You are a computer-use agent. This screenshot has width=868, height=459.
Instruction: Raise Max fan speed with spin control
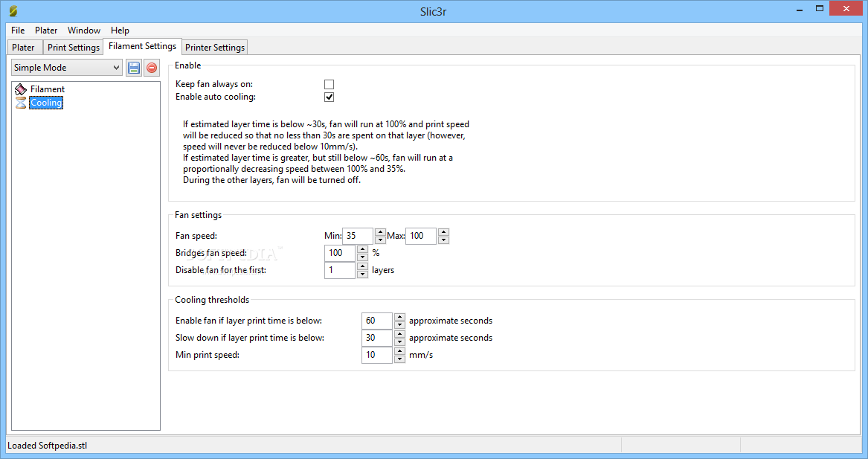click(443, 232)
